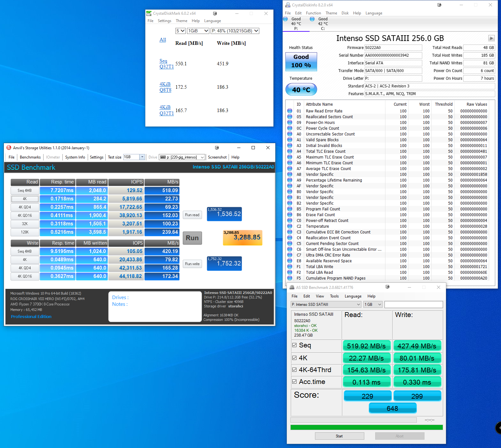Open test count dropdown showing 5
Image resolution: width=501 pixels, height=448 pixels.
180,31
